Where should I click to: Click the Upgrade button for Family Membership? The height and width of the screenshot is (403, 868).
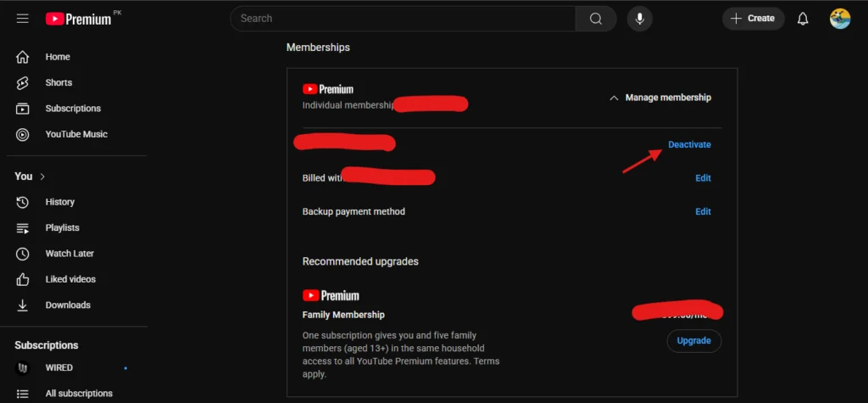(694, 341)
